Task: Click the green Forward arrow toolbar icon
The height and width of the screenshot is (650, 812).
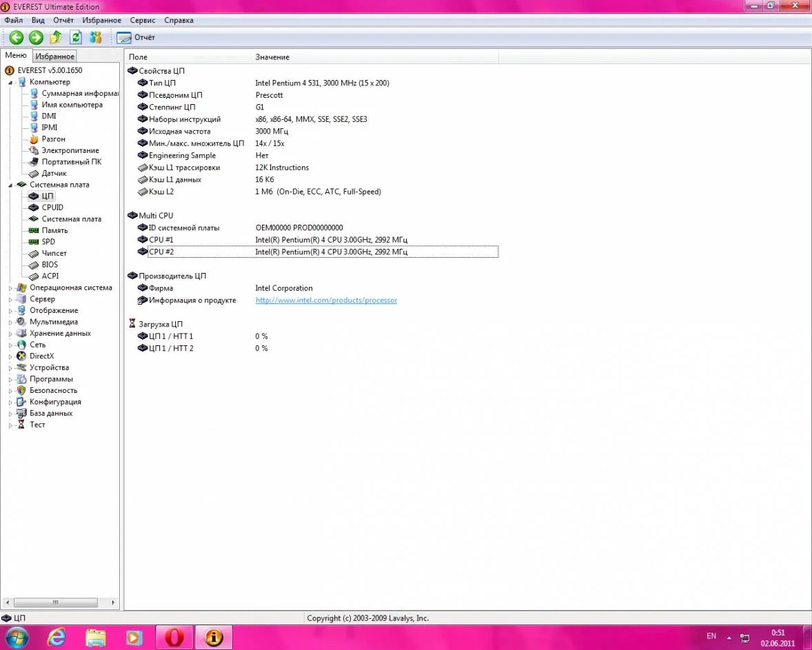Action: point(36,37)
